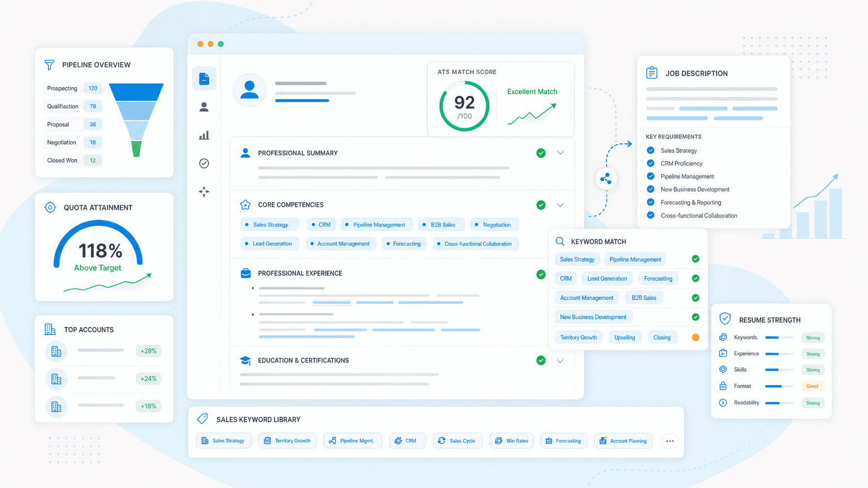Screen dimensions: 868x488
Task: Open the person profile sidebar icon
Action: point(204,107)
